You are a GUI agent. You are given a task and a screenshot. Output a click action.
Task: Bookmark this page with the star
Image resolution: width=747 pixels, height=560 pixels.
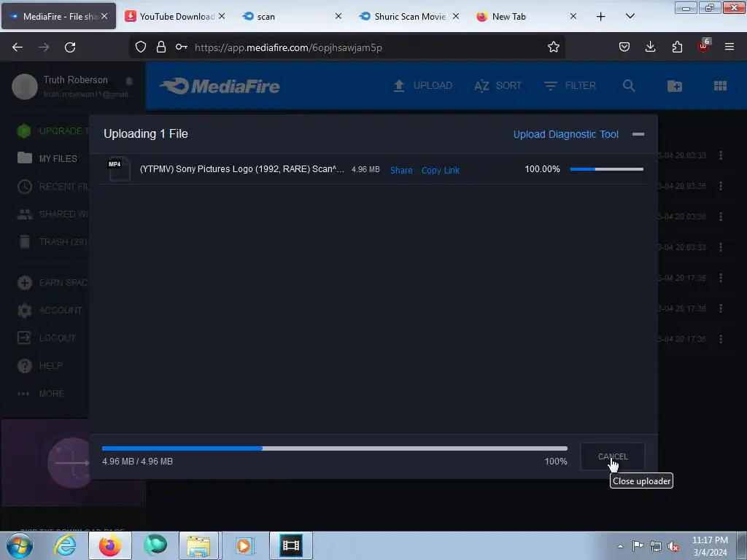click(553, 47)
